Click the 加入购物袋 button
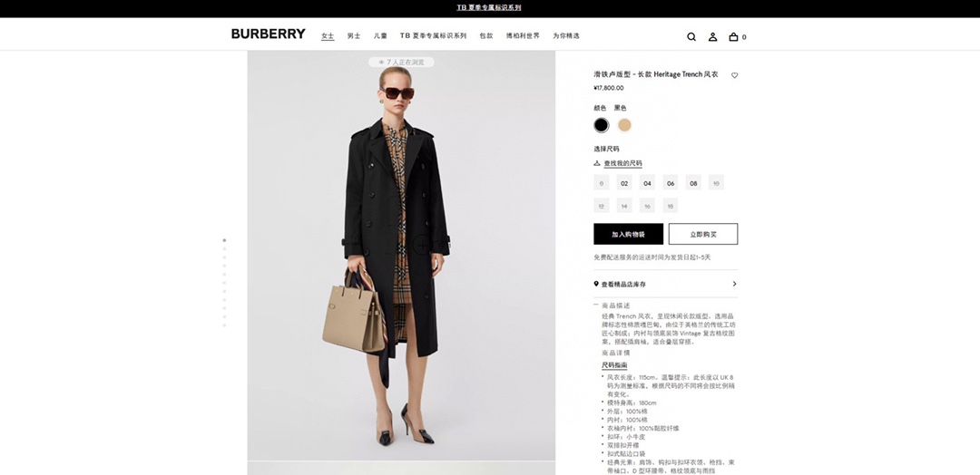Viewport: 980px width, 475px height. click(628, 234)
